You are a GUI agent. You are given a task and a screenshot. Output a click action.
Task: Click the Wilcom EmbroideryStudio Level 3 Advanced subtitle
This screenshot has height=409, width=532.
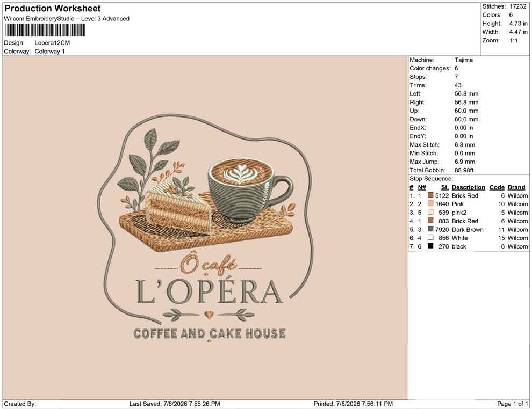pyautogui.click(x=67, y=19)
